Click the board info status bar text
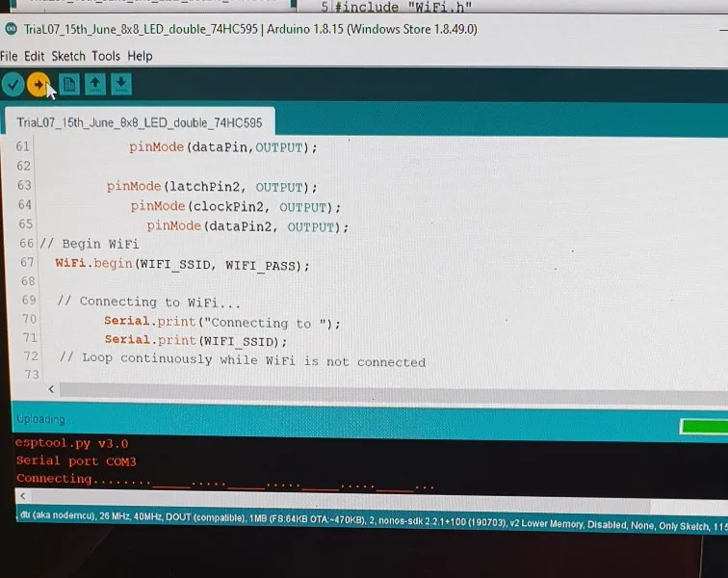The height and width of the screenshot is (578, 728). 373,521
